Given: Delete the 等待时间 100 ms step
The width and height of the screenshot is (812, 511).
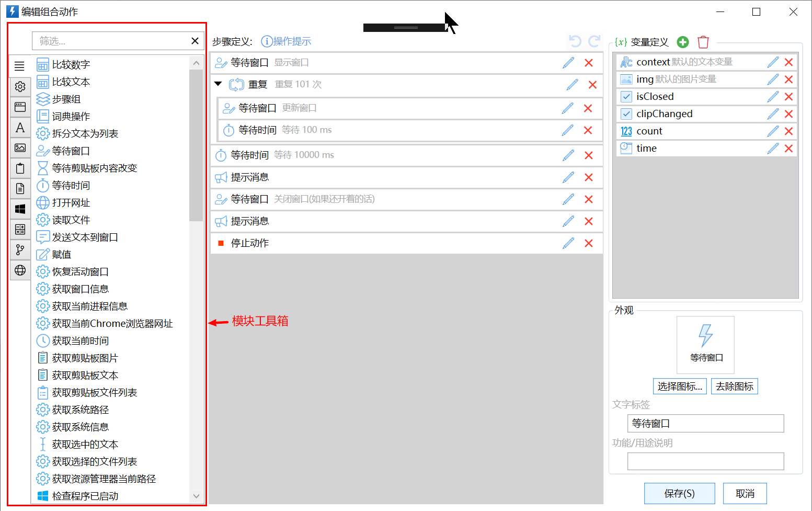Looking at the screenshot, I should pos(588,130).
